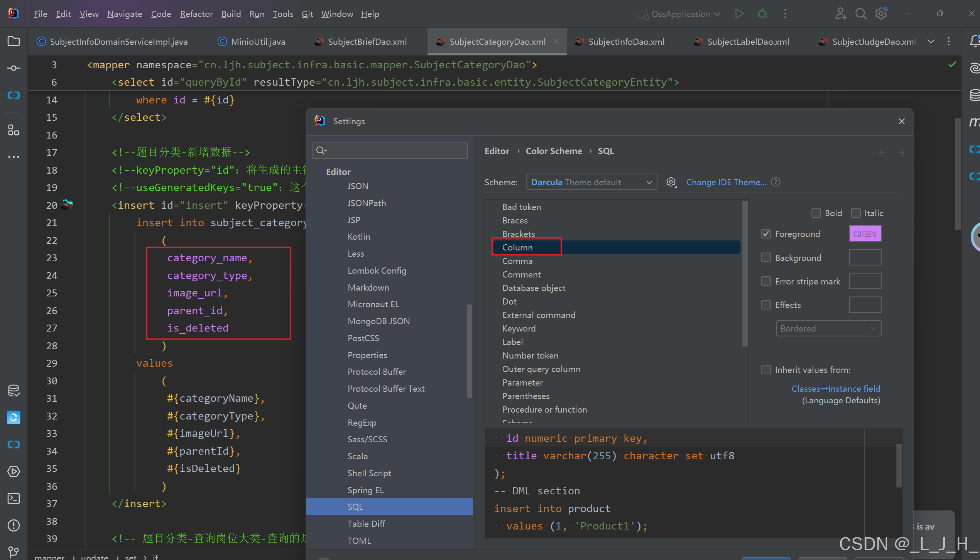Image resolution: width=980 pixels, height=560 pixels.
Task: Click the Run application play icon
Action: pos(739,14)
